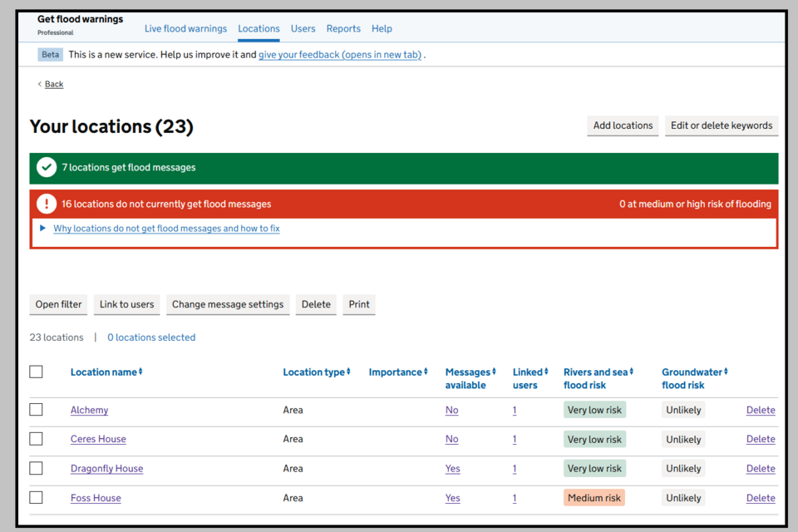Click the green 7 locations banner
The image size is (798, 532).
(x=404, y=168)
